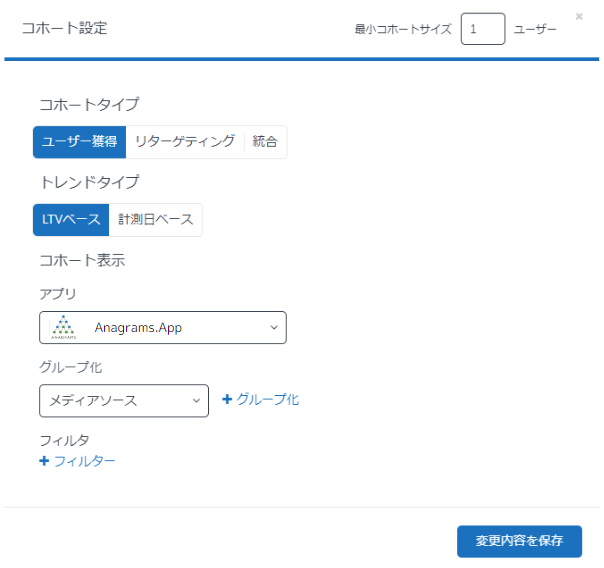
Task: Click the Anagrams app logo icon
Action: (63, 327)
